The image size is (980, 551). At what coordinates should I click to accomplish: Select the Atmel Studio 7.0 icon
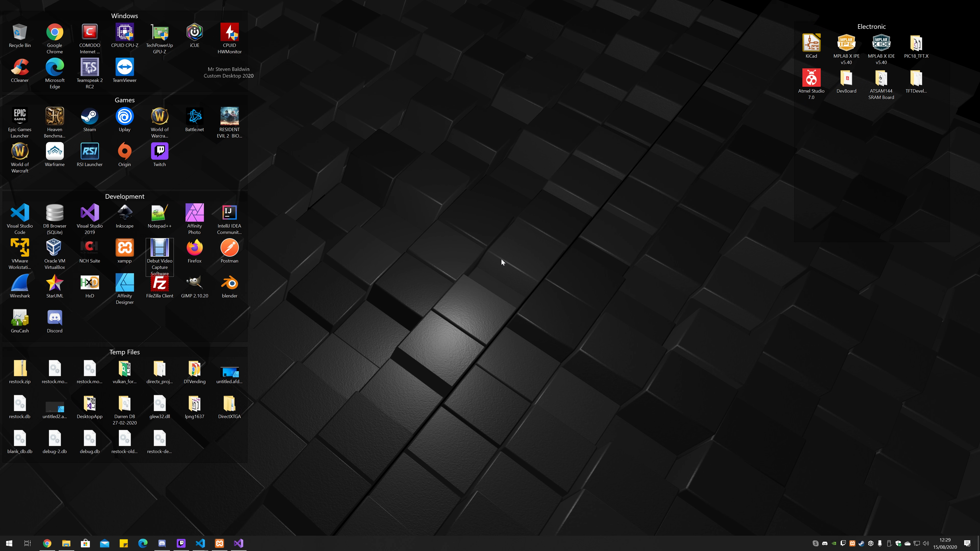[811, 78]
